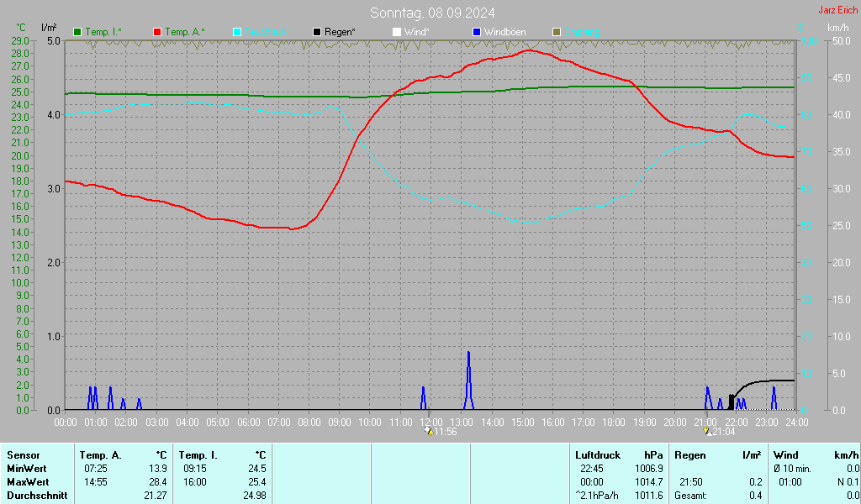Click the 12:00 label on the time axis

click(x=431, y=422)
